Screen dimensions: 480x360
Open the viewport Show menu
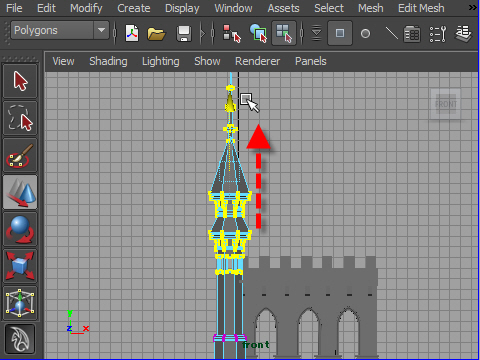(207, 61)
